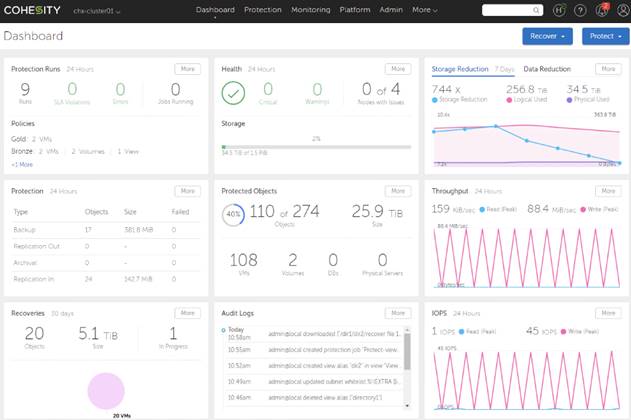Click More in Health card
The height and width of the screenshot is (420, 631).
point(398,69)
